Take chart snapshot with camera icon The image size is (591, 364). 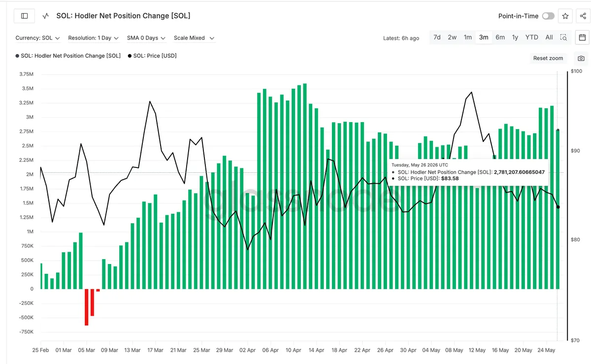tap(581, 58)
